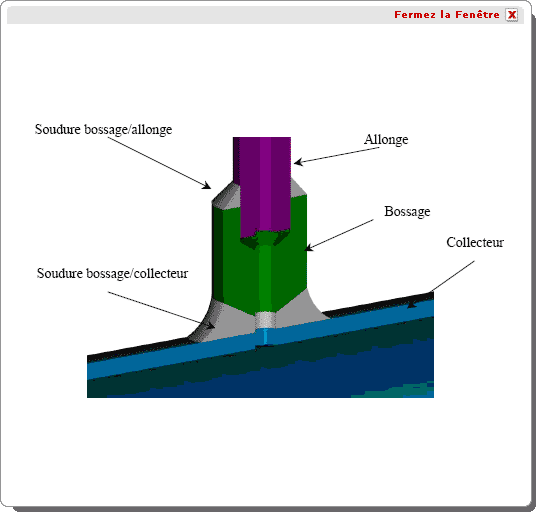Click the Allonge label text

(386, 139)
